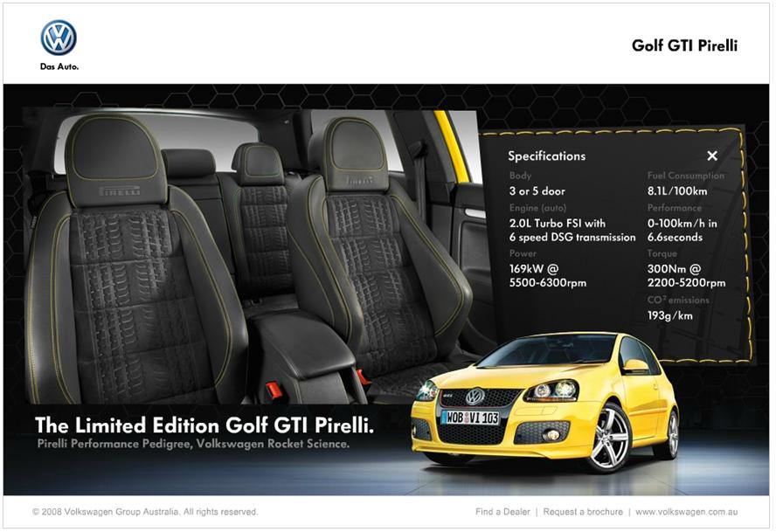The width and height of the screenshot is (776, 532).
Task: Click the 193g/km CO2 emissions value
Action: tap(669, 315)
